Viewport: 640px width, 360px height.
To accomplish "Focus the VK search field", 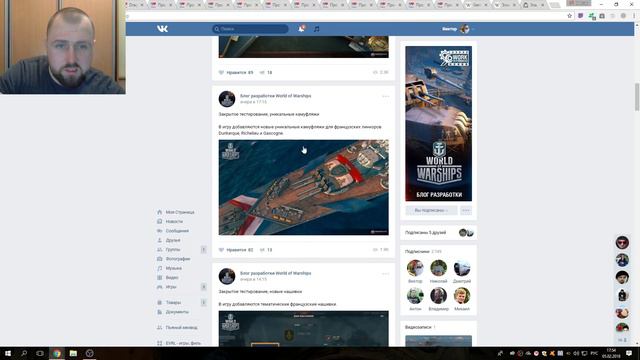I will (250, 29).
